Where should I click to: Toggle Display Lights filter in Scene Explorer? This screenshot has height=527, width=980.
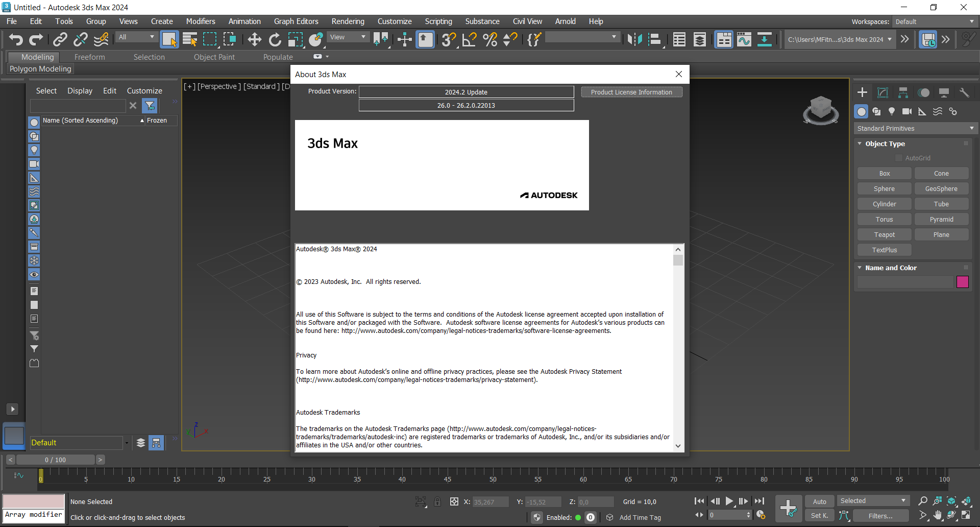pos(34,150)
